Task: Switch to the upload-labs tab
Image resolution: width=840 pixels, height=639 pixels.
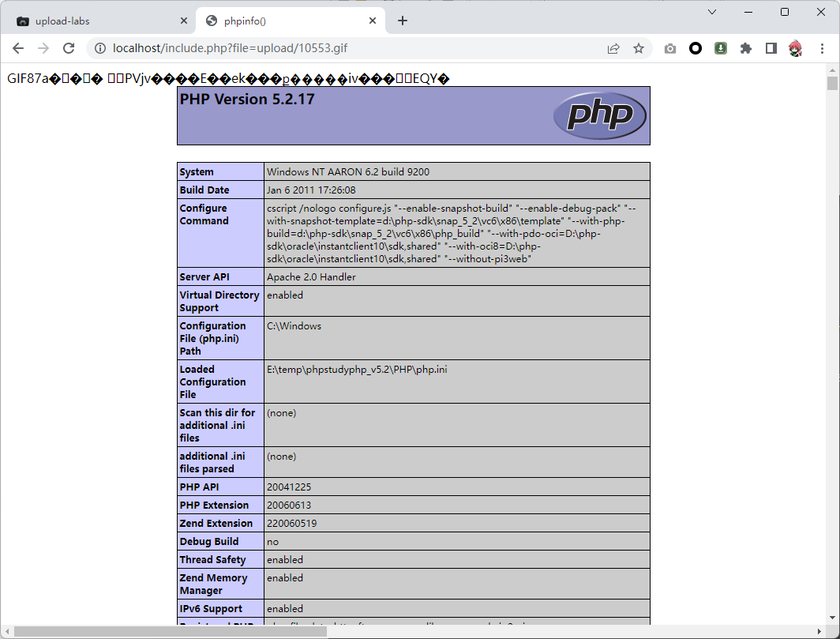Action: (95, 21)
